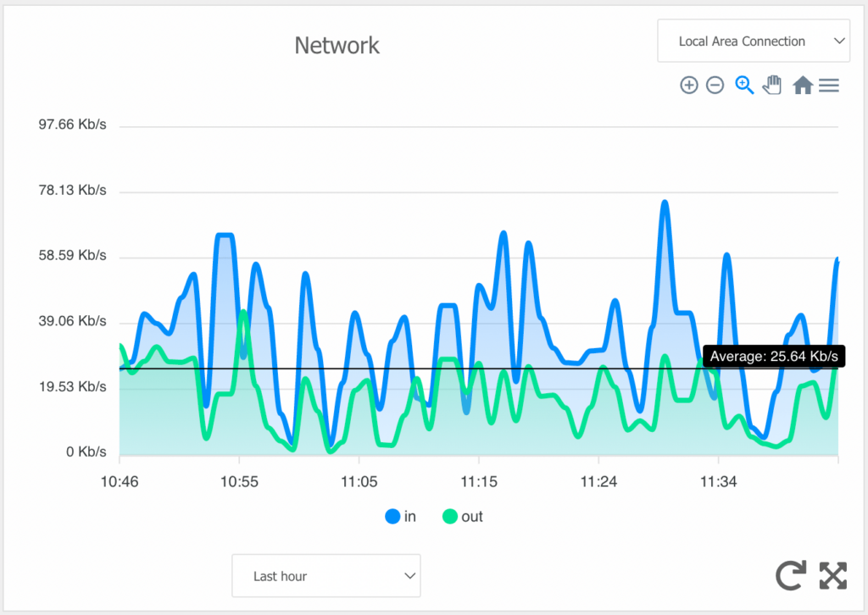The width and height of the screenshot is (868, 615).
Task: Select the 10:46 time axis label
Action: pos(120,481)
